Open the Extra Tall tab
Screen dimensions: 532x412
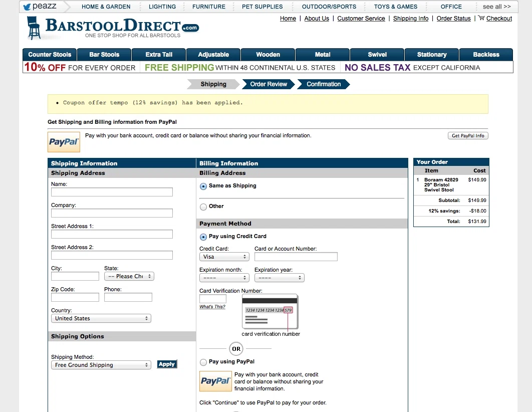(159, 55)
